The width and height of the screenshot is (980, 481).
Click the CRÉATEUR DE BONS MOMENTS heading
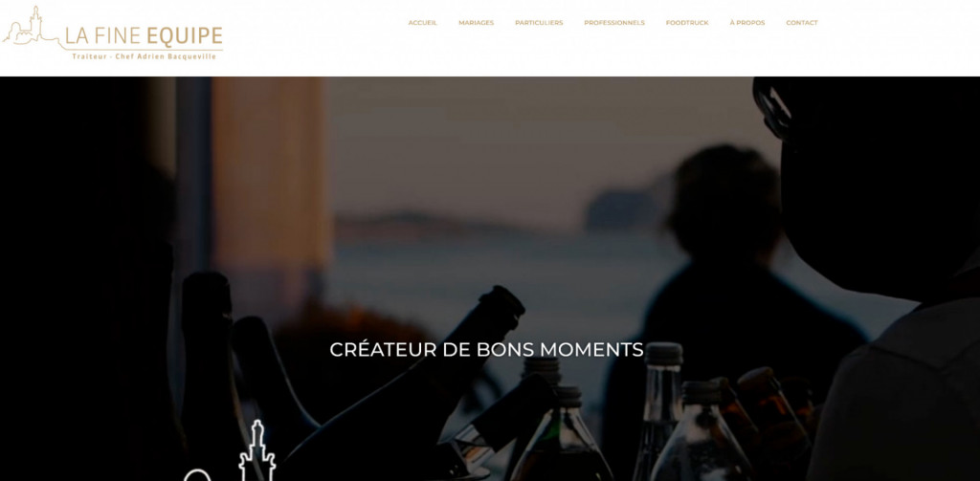(486, 349)
